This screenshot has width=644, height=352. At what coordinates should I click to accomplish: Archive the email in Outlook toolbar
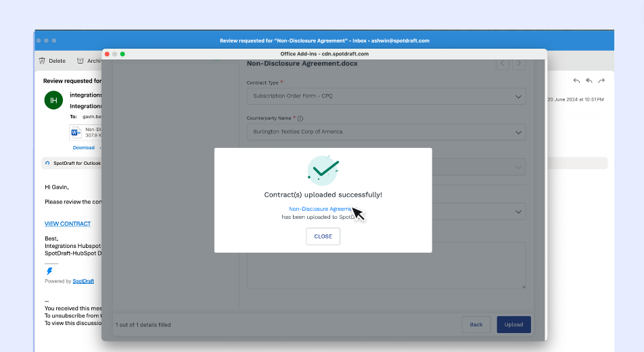[89, 61]
